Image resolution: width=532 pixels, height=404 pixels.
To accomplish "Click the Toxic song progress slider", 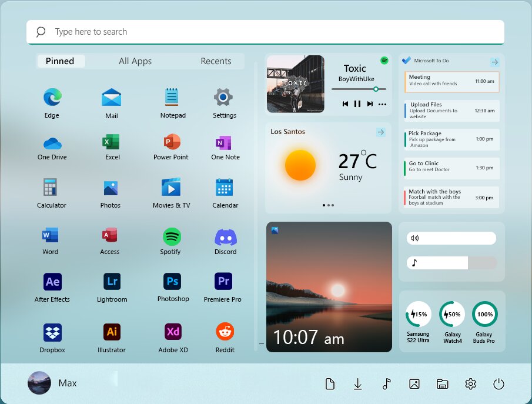I will point(359,89).
